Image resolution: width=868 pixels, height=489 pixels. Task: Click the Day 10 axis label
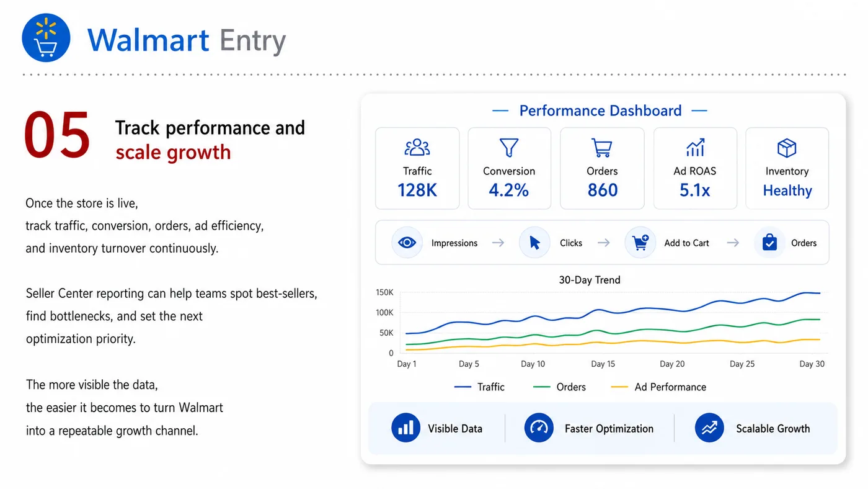(x=533, y=364)
